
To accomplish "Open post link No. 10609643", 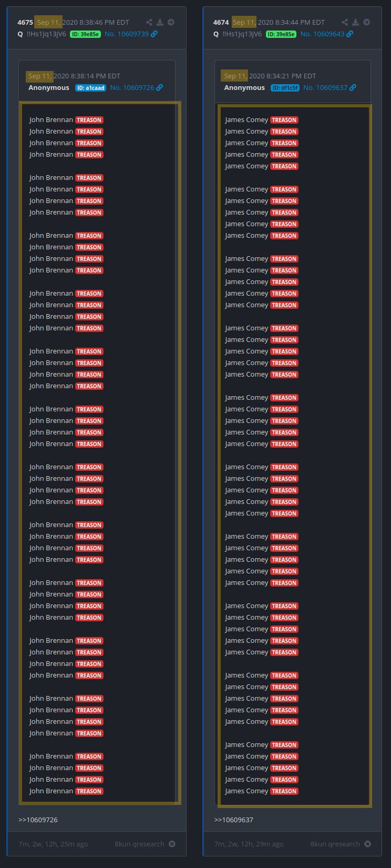I will (323, 34).
